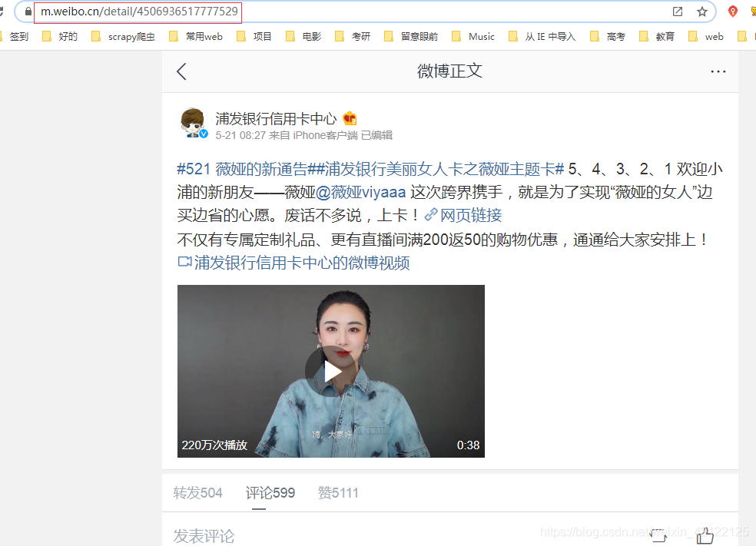Switch to the 赞5111 tab
Image resolution: width=756 pixels, height=546 pixels.
(338, 492)
